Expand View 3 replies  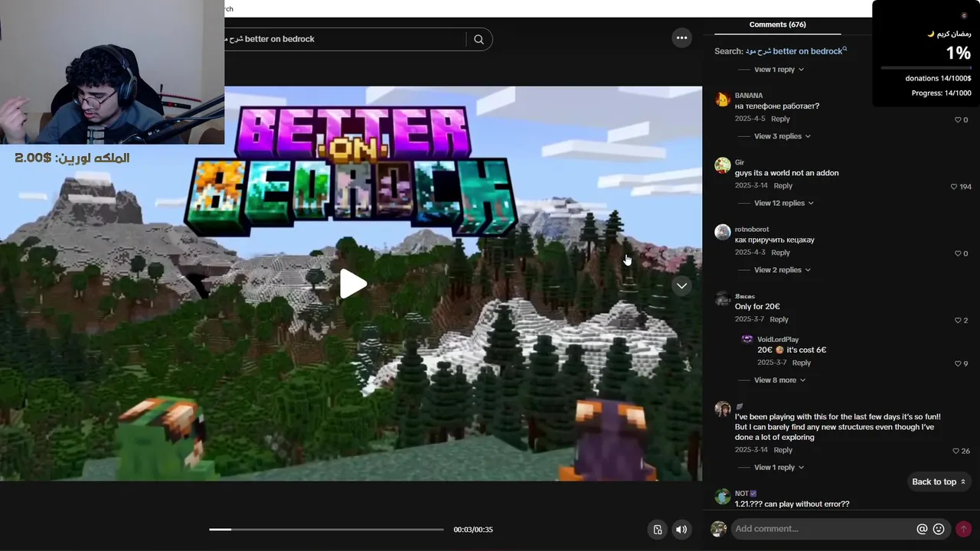click(782, 136)
